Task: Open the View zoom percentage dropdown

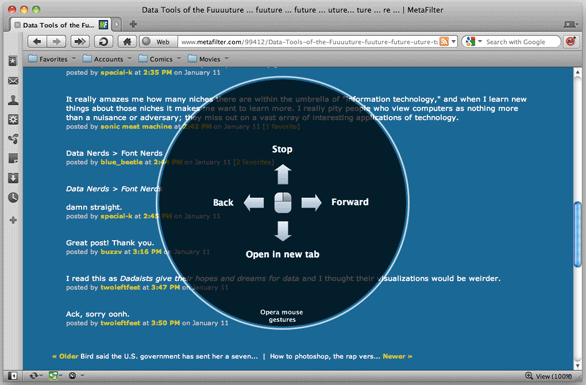Action: 554,376
